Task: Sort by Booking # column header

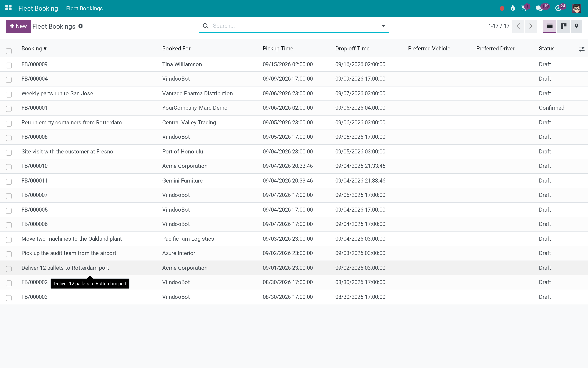Action: [34, 48]
